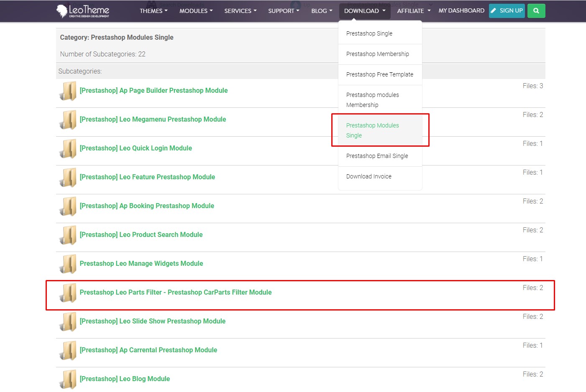The width and height of the screenshot is (586, 392).
Task: Expand the THEMES dropdown
Action: tap(153, 11)
